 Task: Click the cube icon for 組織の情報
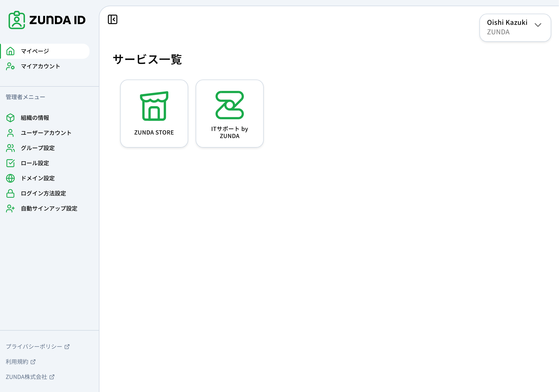pos(10,118)
